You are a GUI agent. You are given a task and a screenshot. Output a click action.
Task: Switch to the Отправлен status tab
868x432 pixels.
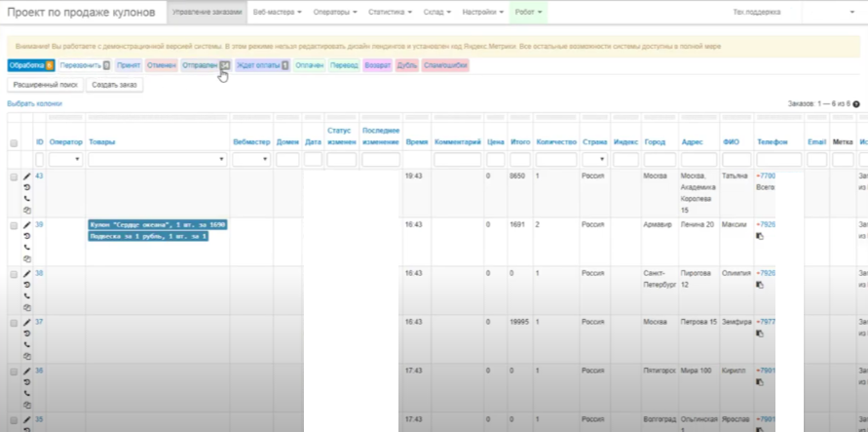(x=200, y=65)
